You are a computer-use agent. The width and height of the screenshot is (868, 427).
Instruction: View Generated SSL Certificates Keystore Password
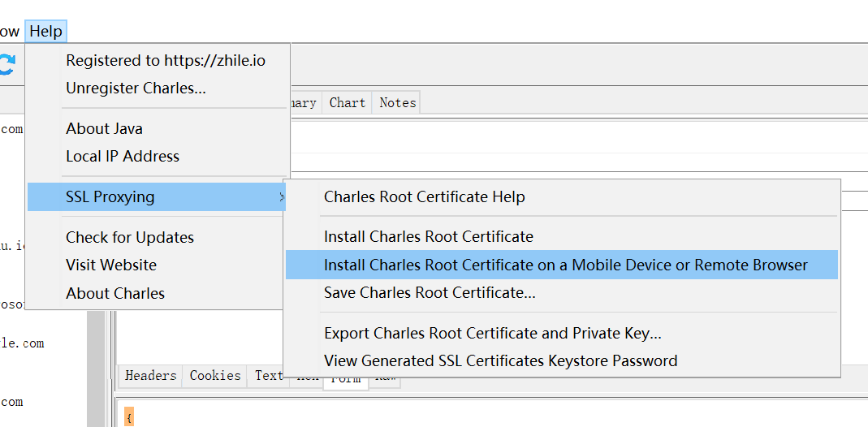click(500, 360)
